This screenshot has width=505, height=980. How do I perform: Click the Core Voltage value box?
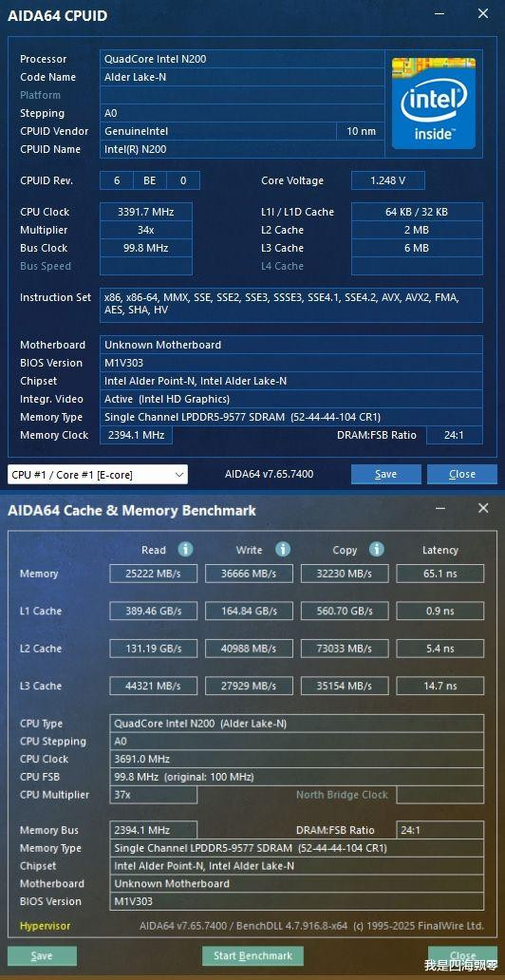(x=388, y=180)
